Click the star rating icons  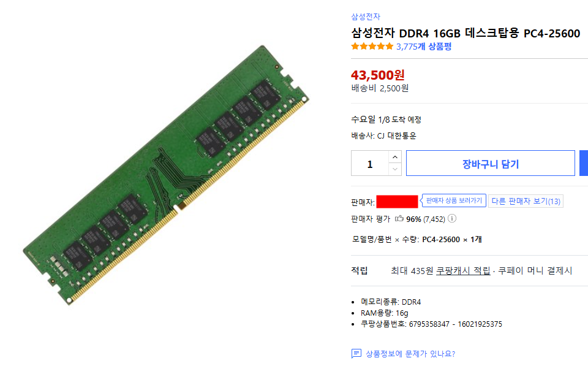click(372, 47)
